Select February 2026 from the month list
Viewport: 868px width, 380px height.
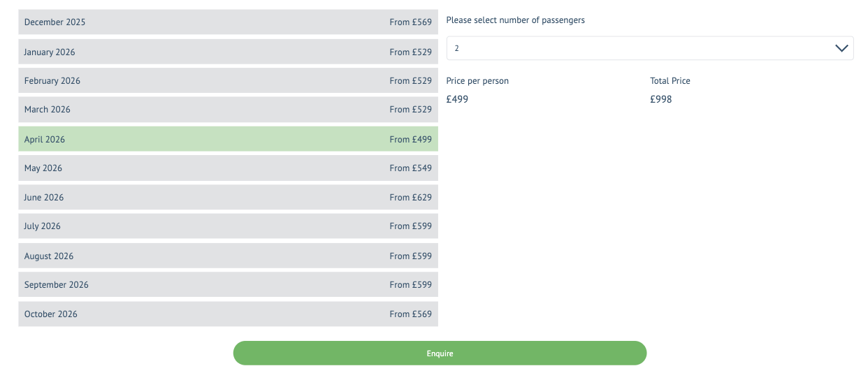click(228, 81)
